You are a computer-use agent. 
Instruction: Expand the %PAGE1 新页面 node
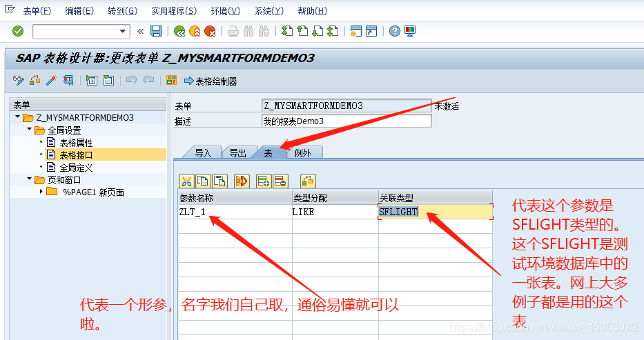click(41, 191)
